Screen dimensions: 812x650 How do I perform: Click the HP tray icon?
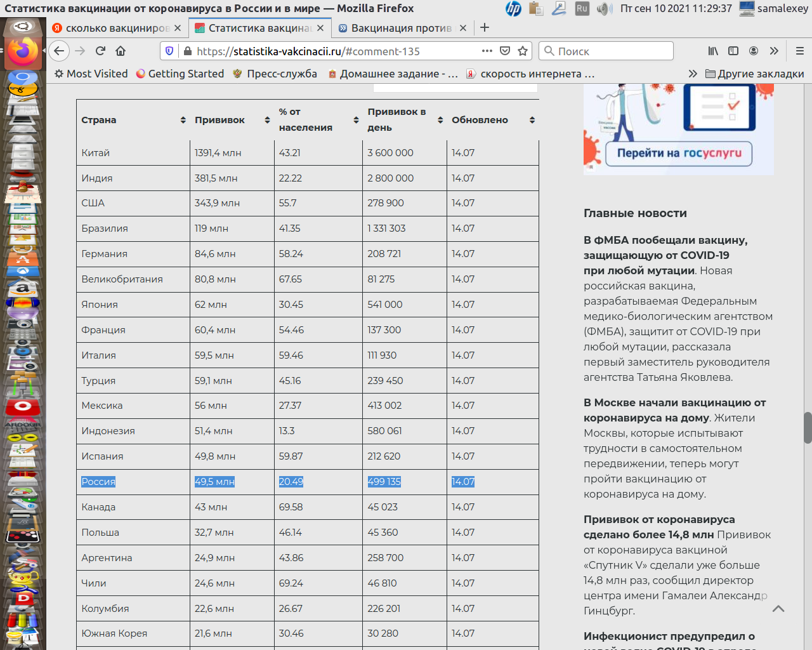click(x=513, y=8)
